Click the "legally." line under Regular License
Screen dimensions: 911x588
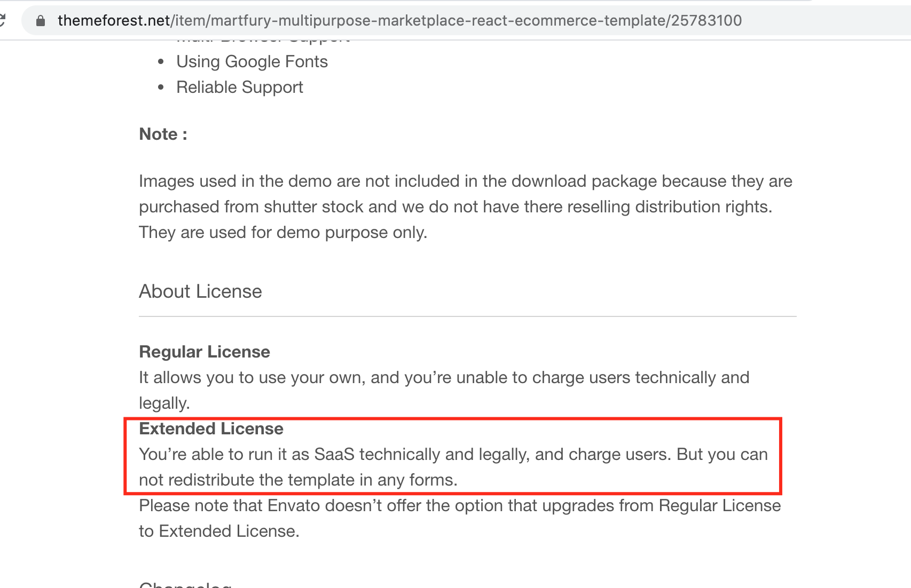[164, 403]
